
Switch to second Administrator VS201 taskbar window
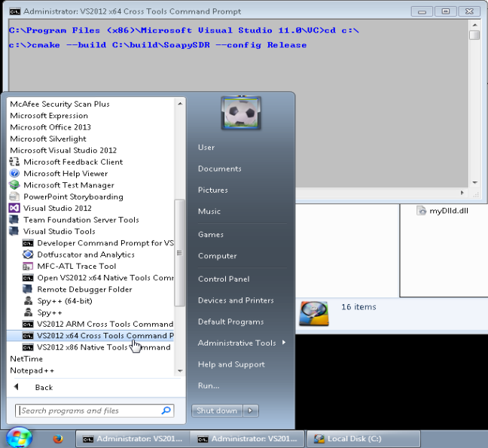pyautogui.click(x=248, y=439)
